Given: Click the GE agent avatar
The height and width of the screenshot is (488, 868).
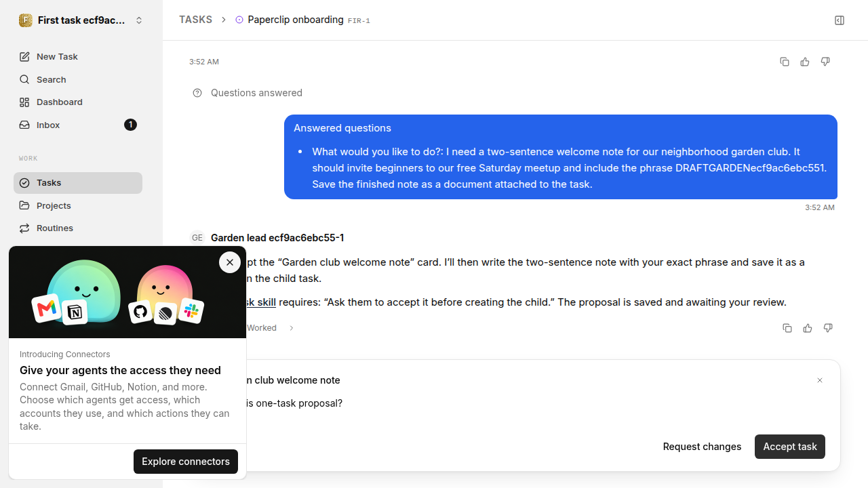Looking at the screenshot, I should 197,238.
